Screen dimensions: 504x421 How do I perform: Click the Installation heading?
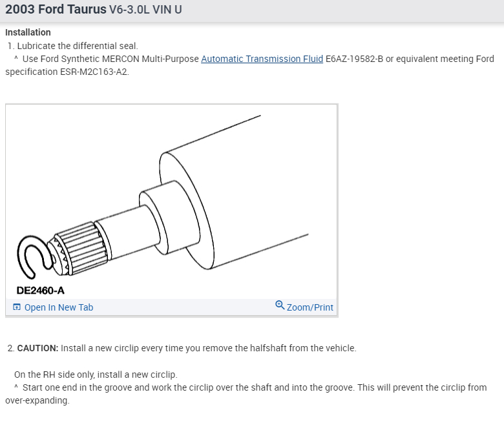[x=28, y=32]
